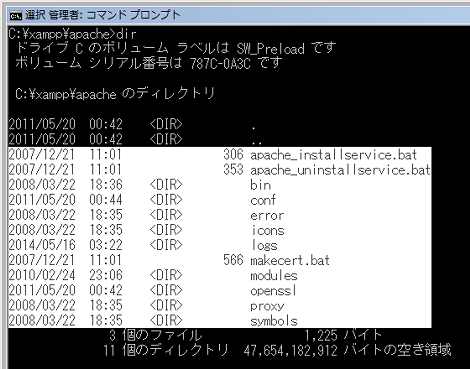This screenshot has height=369, width=470.
Task: Select the conf directory name
Action: pyautogui.click(x=263, y=200)
